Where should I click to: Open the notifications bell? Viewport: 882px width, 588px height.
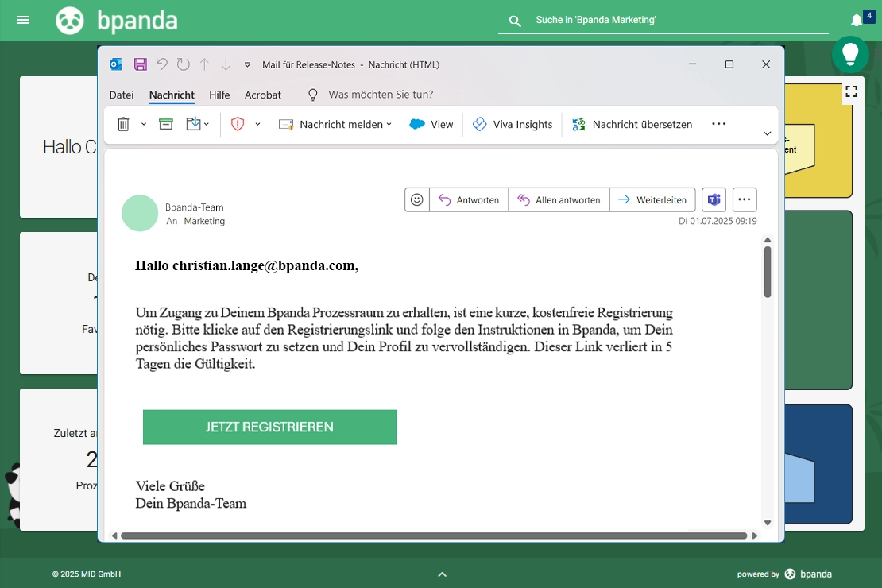tap(856, 20)
